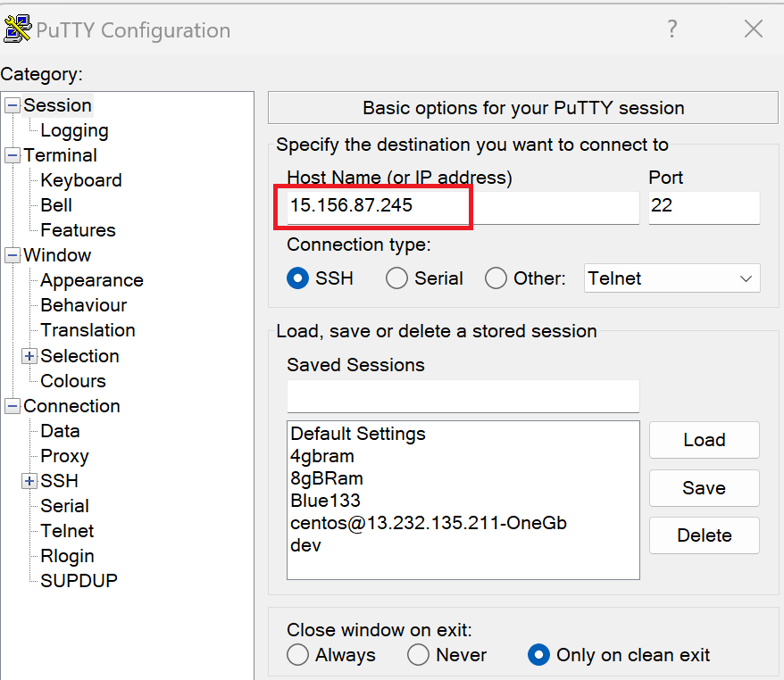Open the SUPDUP category

(79, 581)
